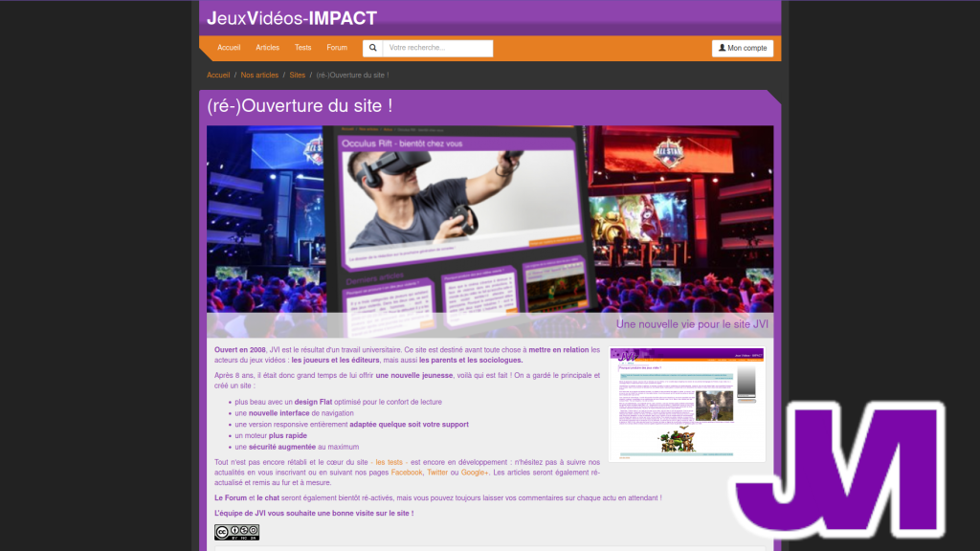This screenshot has height=551, width=980.
Task: Click the 'L'équipe de JVI vous souhaite' closing line
Action: click(x=314, y=513)
